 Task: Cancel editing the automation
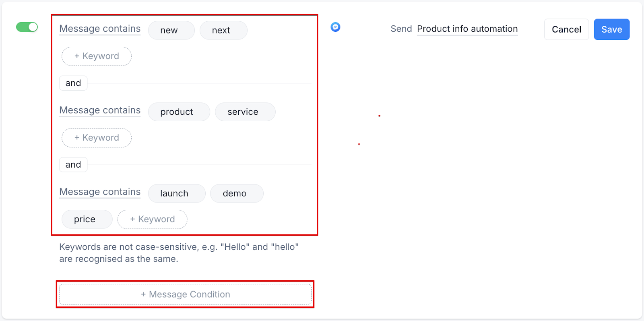566,29
